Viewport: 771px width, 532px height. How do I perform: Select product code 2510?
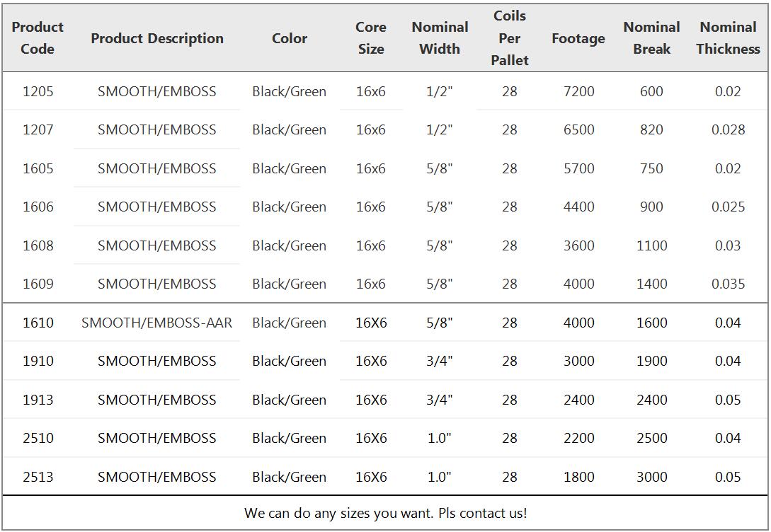pos(38,438)
